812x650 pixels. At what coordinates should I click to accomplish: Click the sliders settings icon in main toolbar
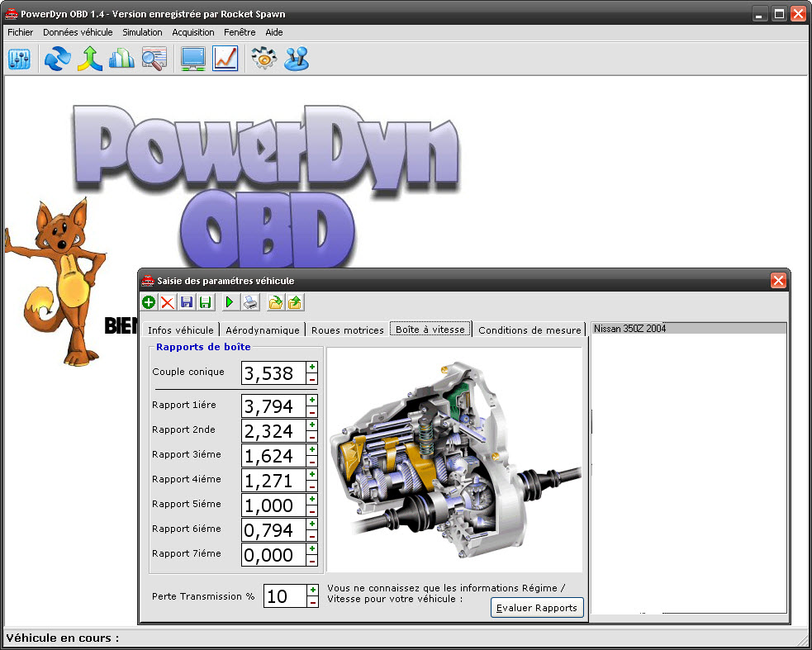[19, 59]
